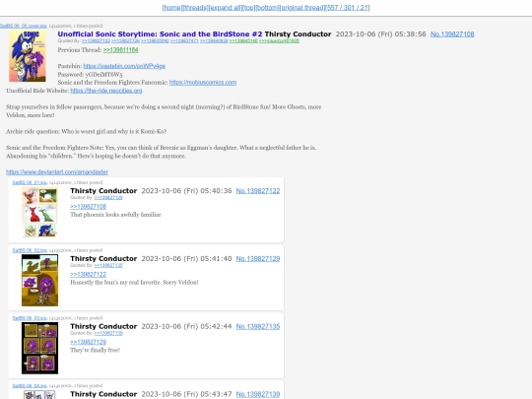The height and width of the screenshot is (399, 532).
Task: Jump using the [top] link
Action: (249, 8)
